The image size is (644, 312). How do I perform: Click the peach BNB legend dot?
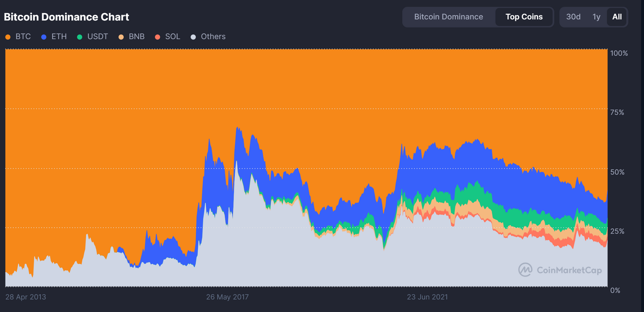click(x=121, y=37)
